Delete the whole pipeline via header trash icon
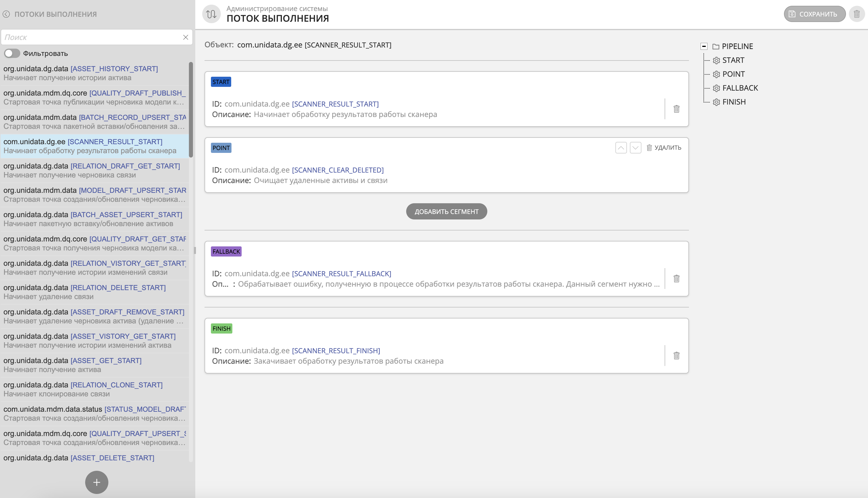Screen dimensions: 868x498 (x=856, y=14)
